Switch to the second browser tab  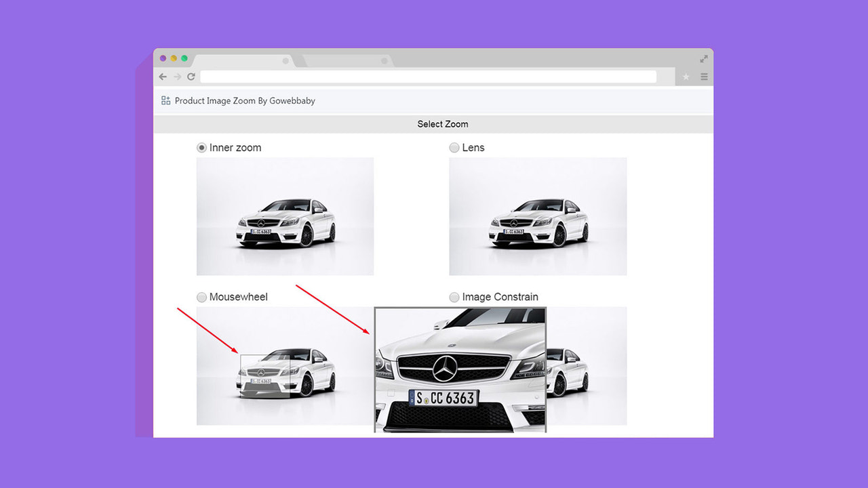(x=346, y=60)
